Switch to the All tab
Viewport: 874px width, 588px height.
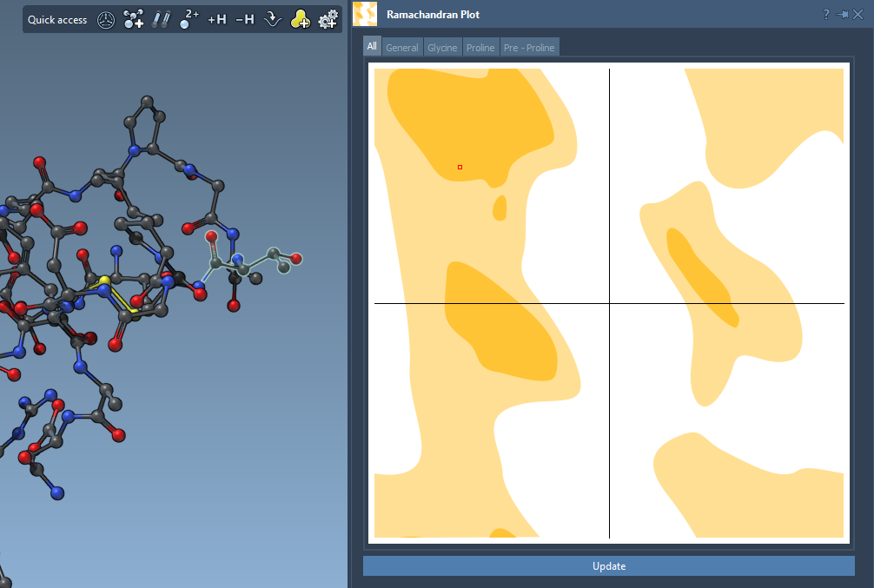point(372,46)
